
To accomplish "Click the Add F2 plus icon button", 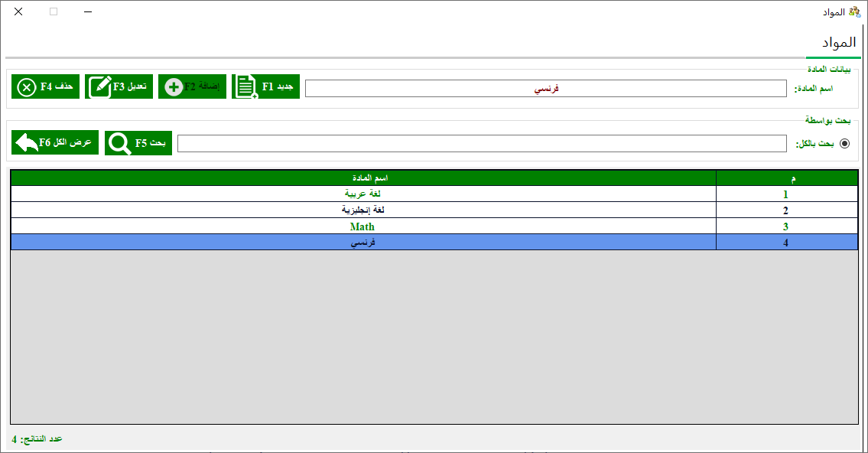I will 192,87.
